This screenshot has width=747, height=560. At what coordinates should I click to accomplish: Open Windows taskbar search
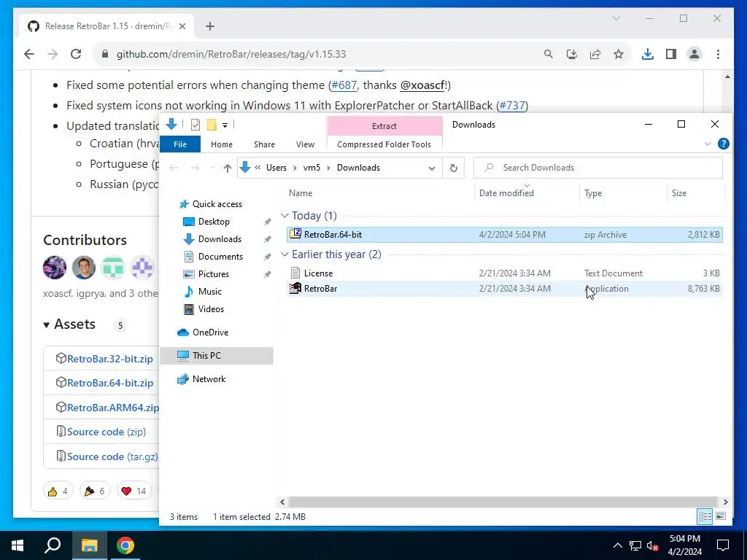[53, 545]
